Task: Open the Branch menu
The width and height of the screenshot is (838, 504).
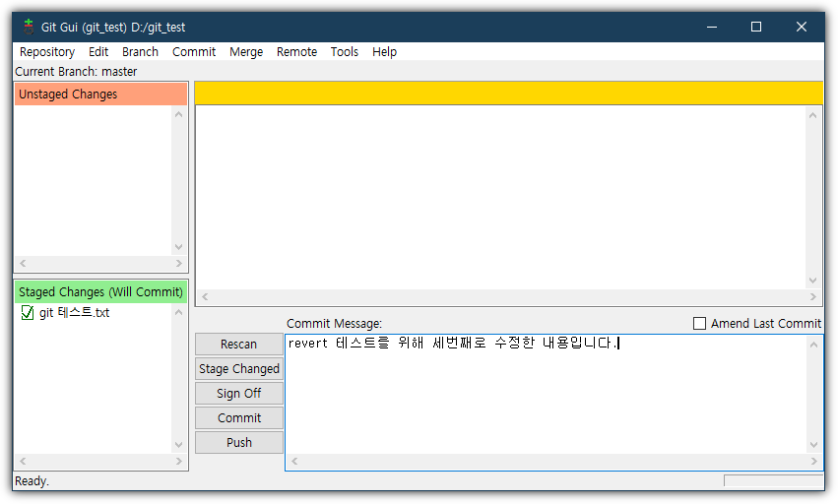Action: click(x=140, y=52)
